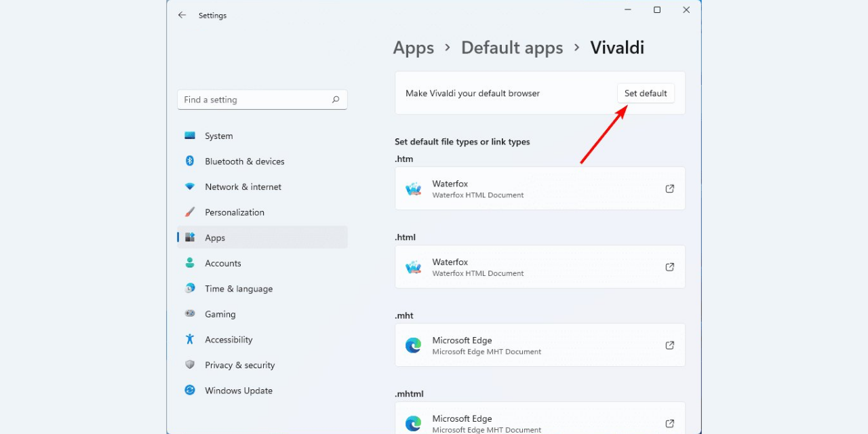Image resolution: width=868 pixels, height=434 pixels.
Task: Open Network & internet settings
Action: [262, 186]
